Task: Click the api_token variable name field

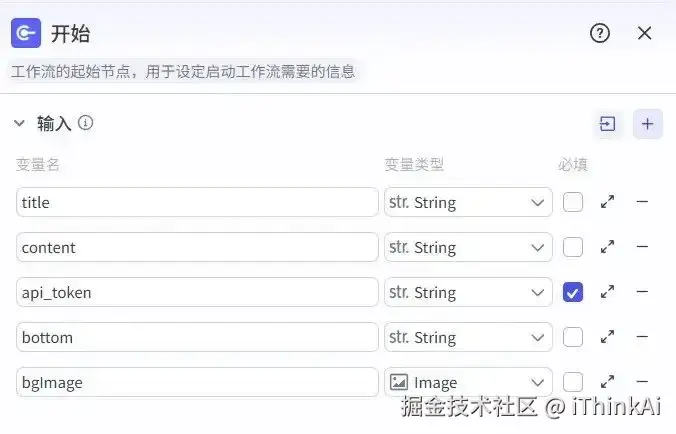Action: coord(197,292)
